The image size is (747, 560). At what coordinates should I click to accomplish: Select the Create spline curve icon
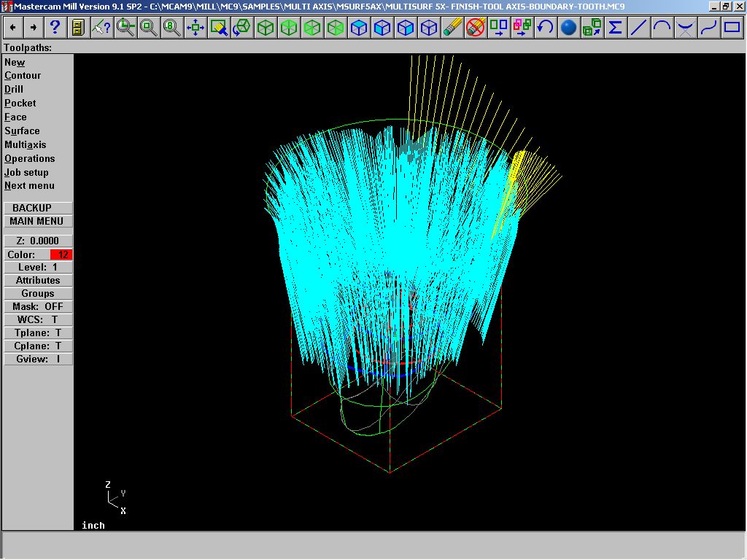(709, 28)
